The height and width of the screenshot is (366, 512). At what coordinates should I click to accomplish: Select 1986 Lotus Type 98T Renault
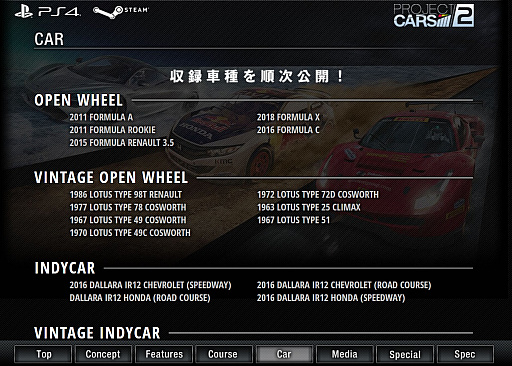click(x=126, y=195)
